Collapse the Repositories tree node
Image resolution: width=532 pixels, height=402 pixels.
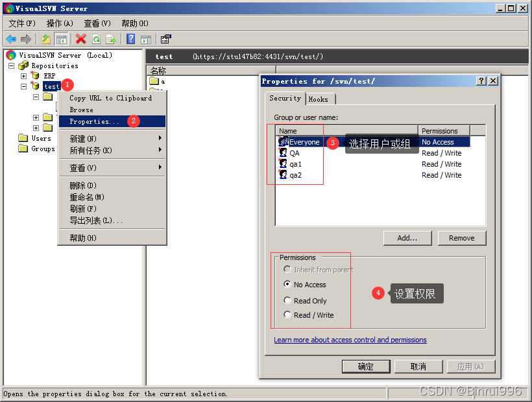pos(12,65)
